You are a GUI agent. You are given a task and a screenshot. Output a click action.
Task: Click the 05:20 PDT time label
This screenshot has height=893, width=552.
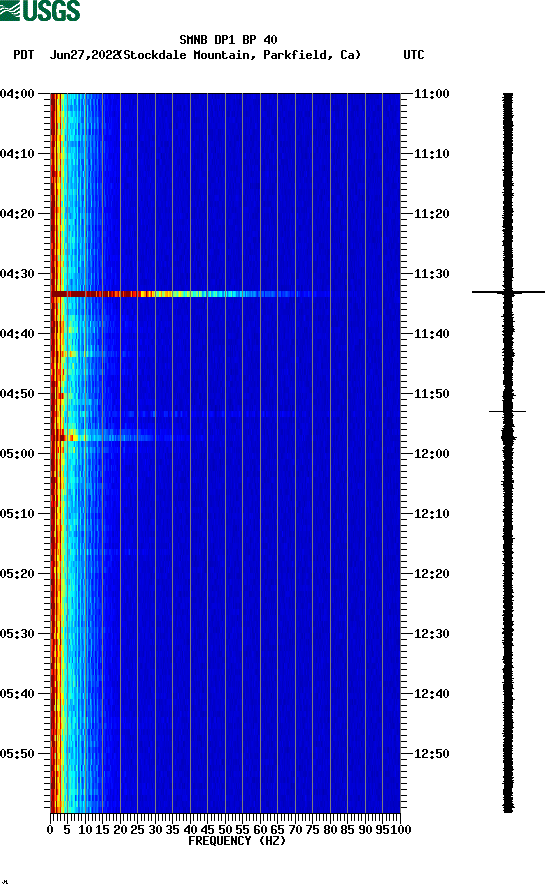click(x=17, y=574)
